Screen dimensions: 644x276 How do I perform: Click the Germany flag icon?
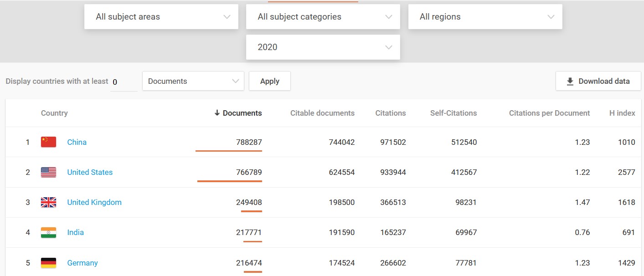point(48,263)
